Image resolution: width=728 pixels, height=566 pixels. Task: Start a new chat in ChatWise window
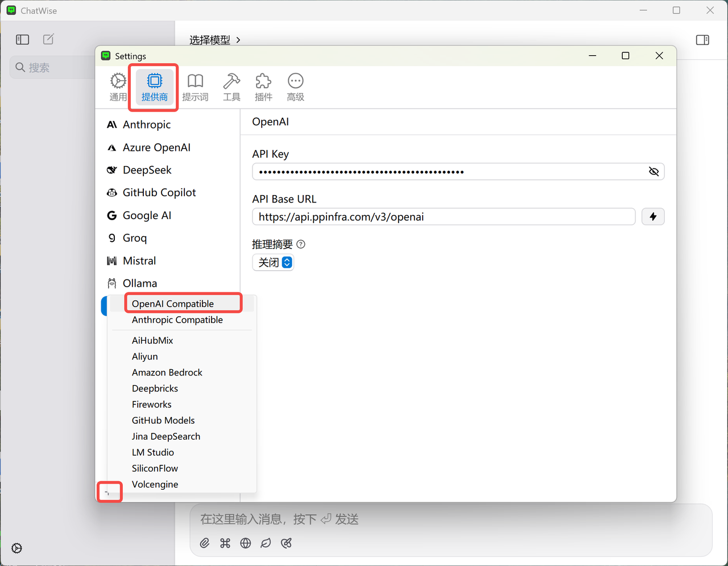(x=48, y=39)
